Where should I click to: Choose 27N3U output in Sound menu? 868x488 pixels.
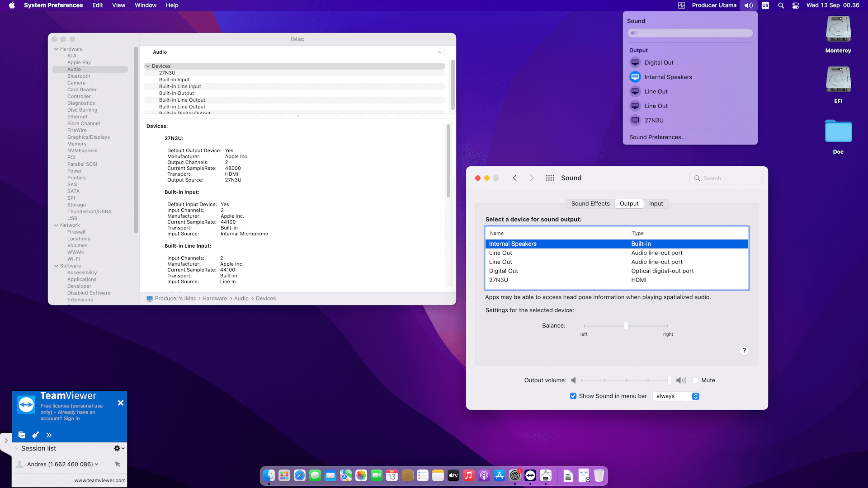pyautogui.click(x=690, y=121)
